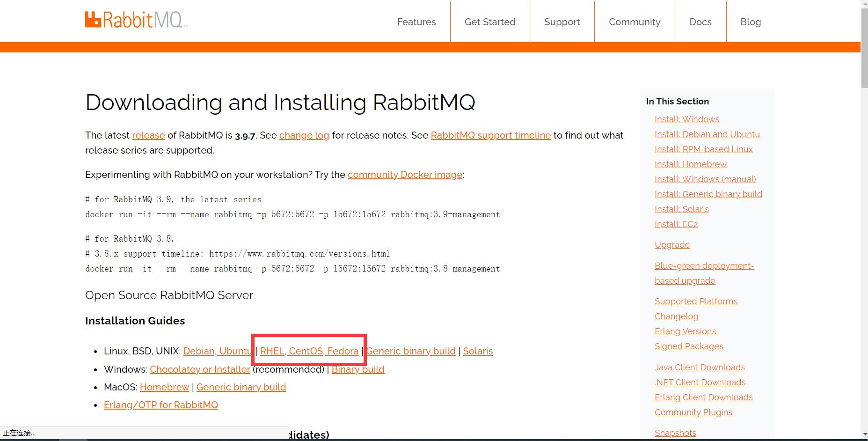Click the page scrollbar thumb
Viewport: 868px width, 441px height.
point(864,48)
